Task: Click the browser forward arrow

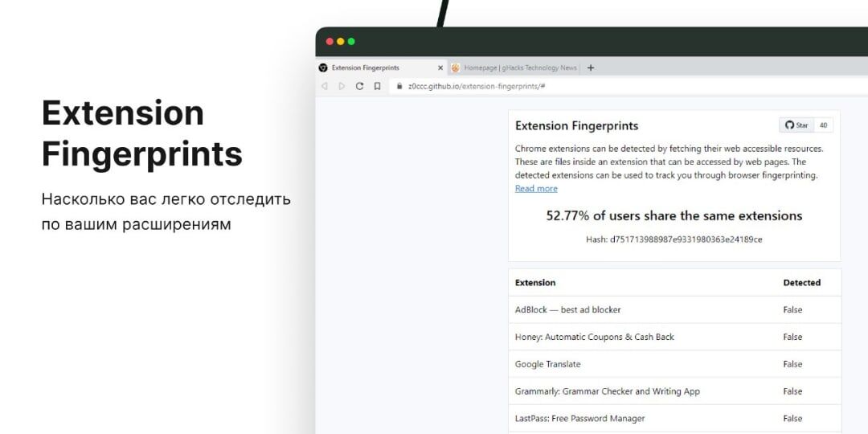Action: coord(342,86)
